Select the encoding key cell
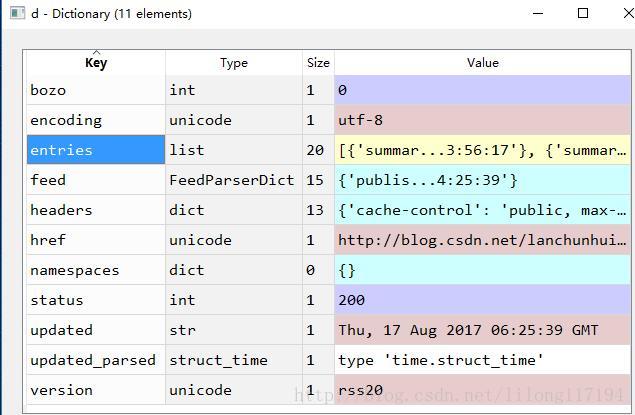The width and height of the screenshot is (635, 415). tap(96, 120)
